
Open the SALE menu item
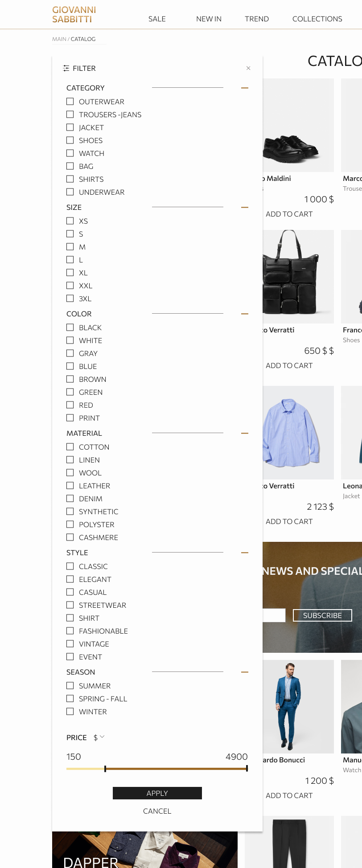click(x=157, y=19)
